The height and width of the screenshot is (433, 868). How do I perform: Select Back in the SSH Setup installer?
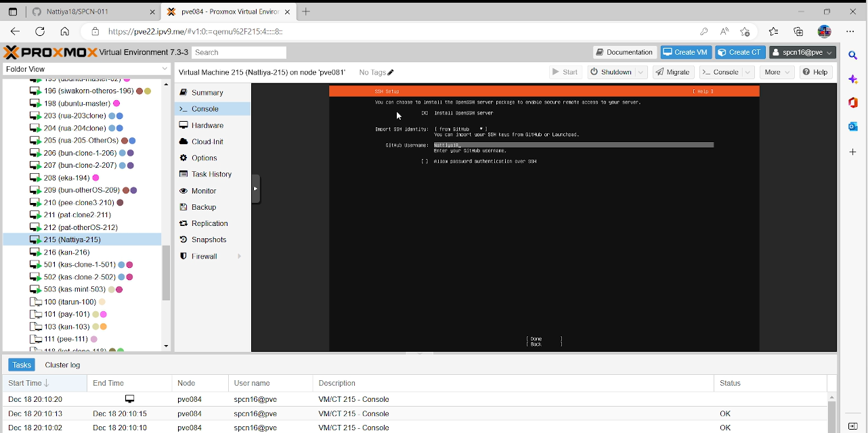pyautogui.click(x=544, y=344)
